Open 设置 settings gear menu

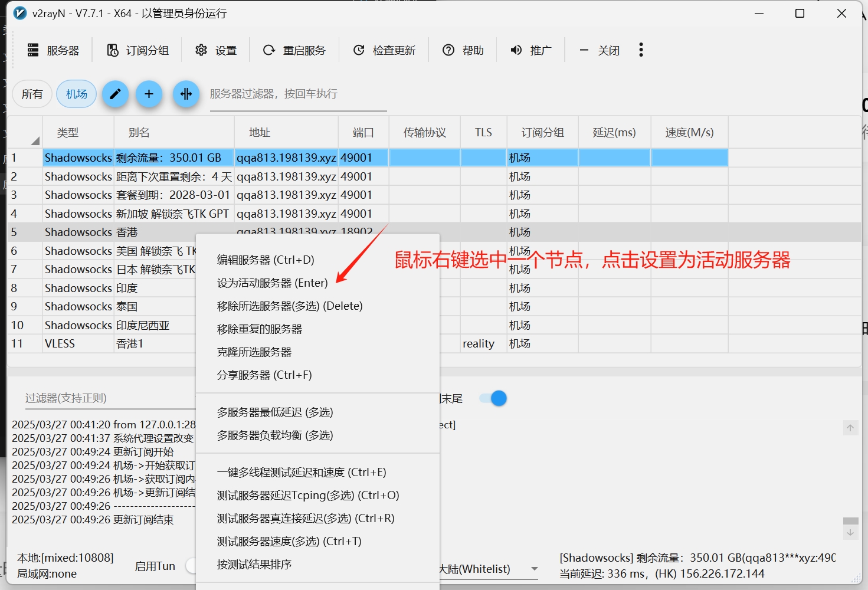[215, 51]
